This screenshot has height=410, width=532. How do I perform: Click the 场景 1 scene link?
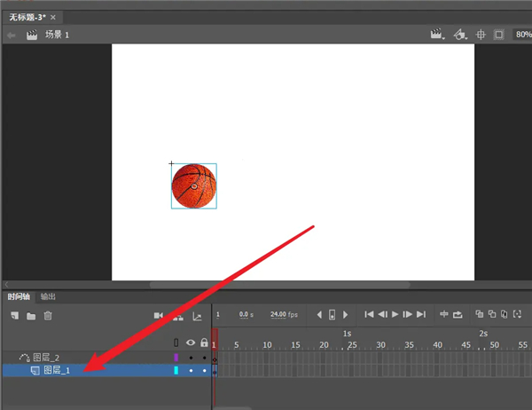[57, 35]
